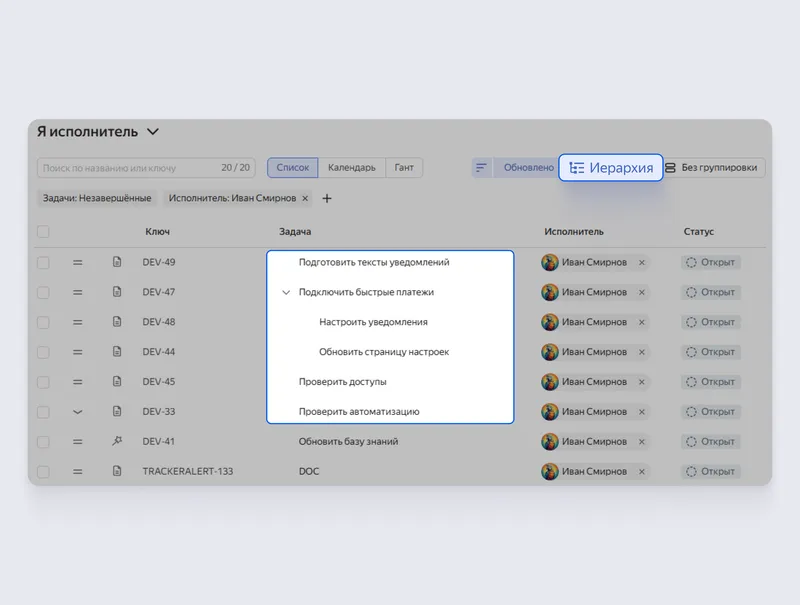Image resolution: width=800 pixels, height=605 pixels.
Task: Collapse the Подключить быстрые платежи subtasks
Action: point(286,292)
